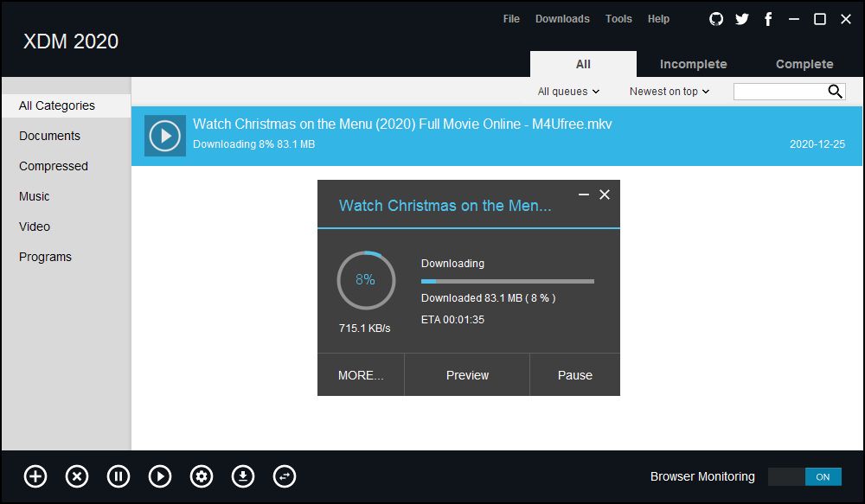Turn off the Browser Monitoring switch
The height and width of the screenshot is (504, 865).
point(804,477)
